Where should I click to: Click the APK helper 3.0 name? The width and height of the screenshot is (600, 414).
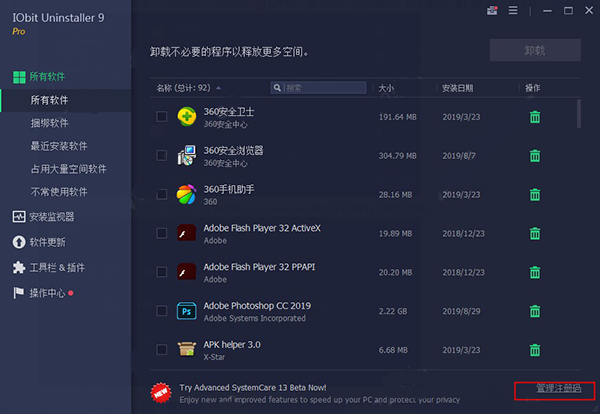(x=232, y=345)
